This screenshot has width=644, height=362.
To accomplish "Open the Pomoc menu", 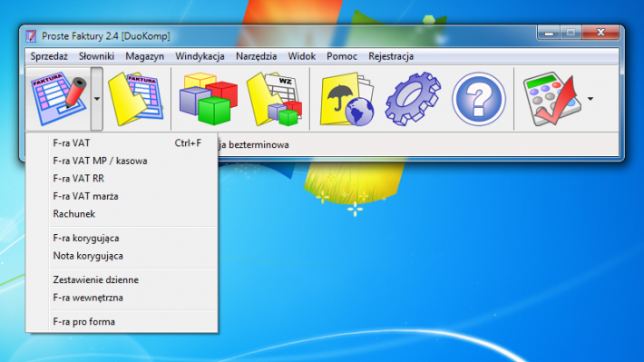I will [x=342, y=56].
